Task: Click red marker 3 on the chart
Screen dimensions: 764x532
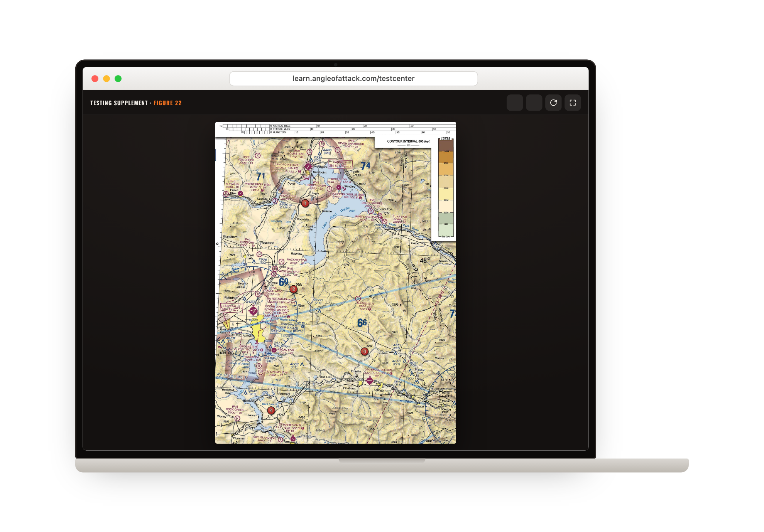Action: [364, 351]
